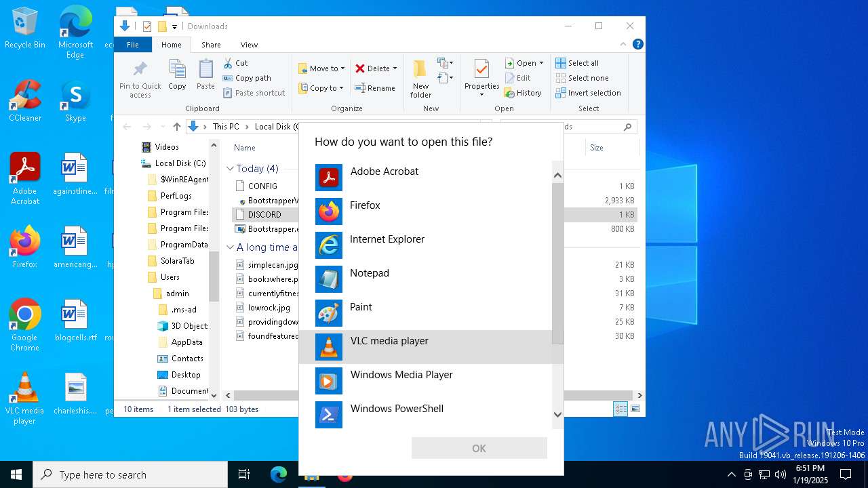Choose Firefox in the open-with list
The height and width of the screenshot is (488, 868).
click(x=426, y=211)
